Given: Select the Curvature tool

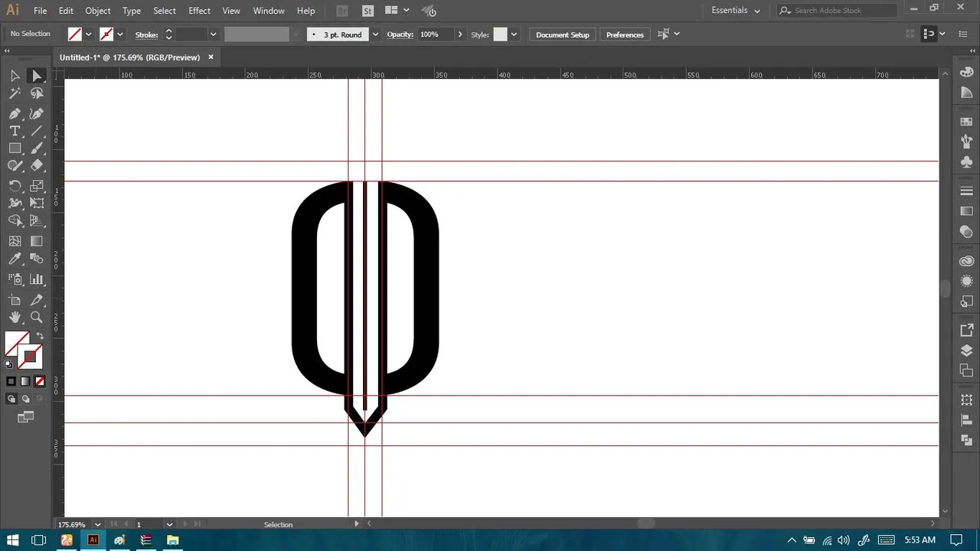Looking at the screenshot, I should (x=37, y=113).
